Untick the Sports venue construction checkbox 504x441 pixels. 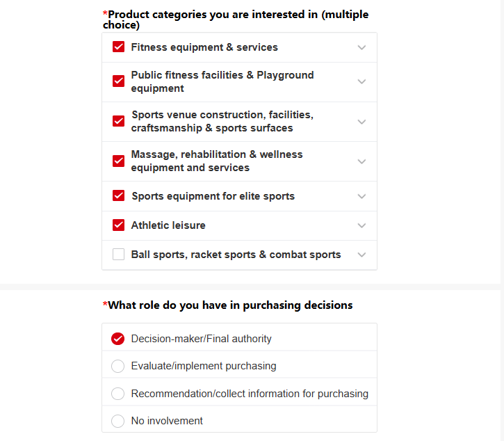(x=118, y=121)
